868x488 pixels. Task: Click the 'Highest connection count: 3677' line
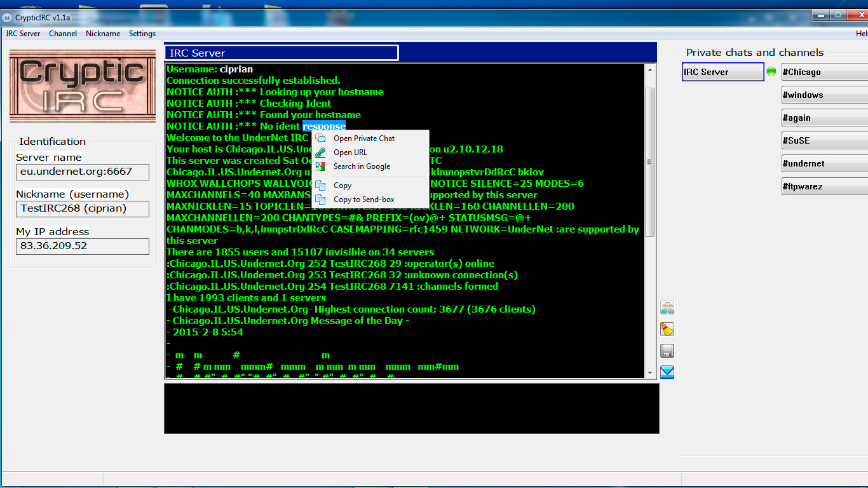tap(352, 309)
